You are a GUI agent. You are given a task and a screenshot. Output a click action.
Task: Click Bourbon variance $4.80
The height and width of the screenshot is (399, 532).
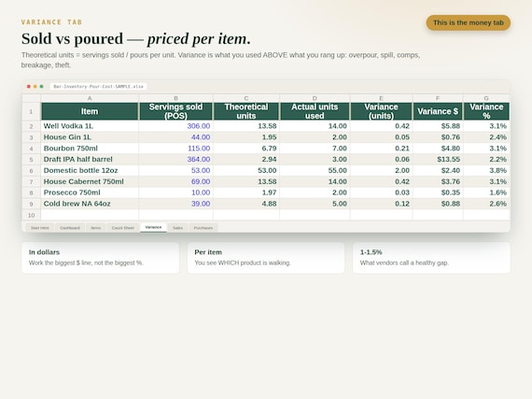(x=438, y=149)
